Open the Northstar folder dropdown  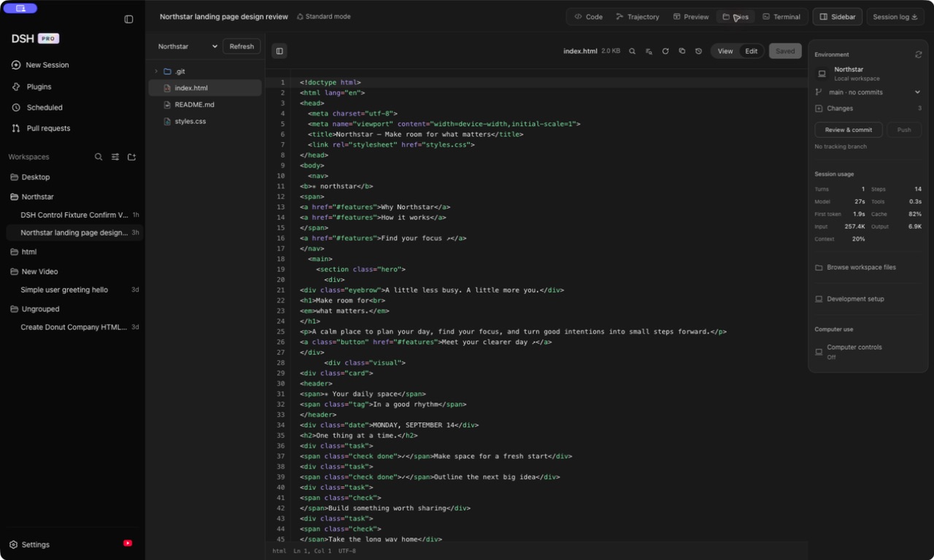188,47
